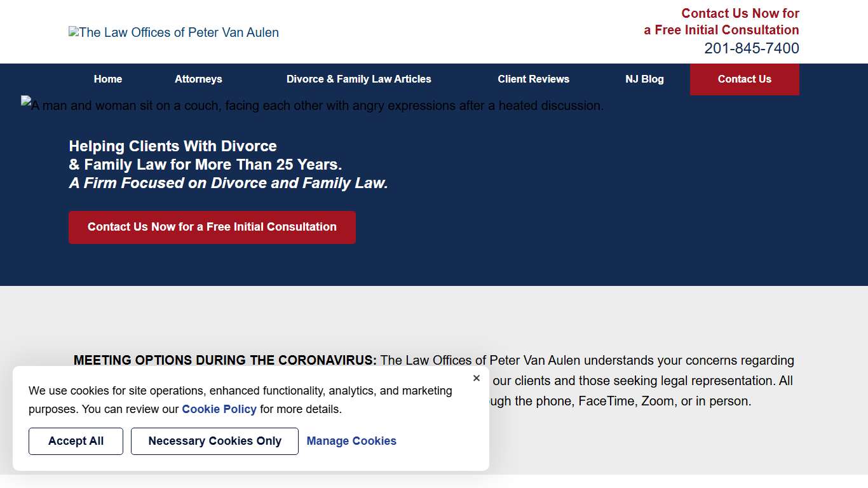The height and width of the screenshot is (488, 868).
Task: Call the 201-845-7400 phone number link
Action: (751, 48)
